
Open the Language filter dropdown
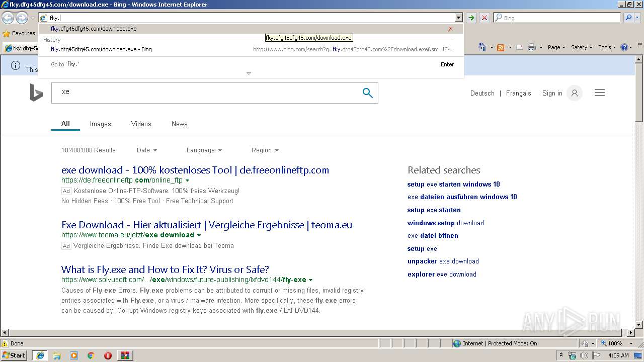[x=204, y=150]
